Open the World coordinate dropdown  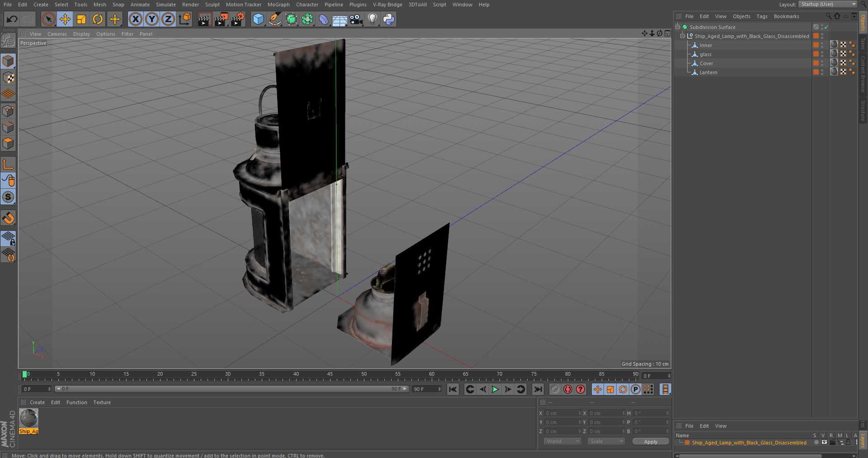click(x=562, y=441)
